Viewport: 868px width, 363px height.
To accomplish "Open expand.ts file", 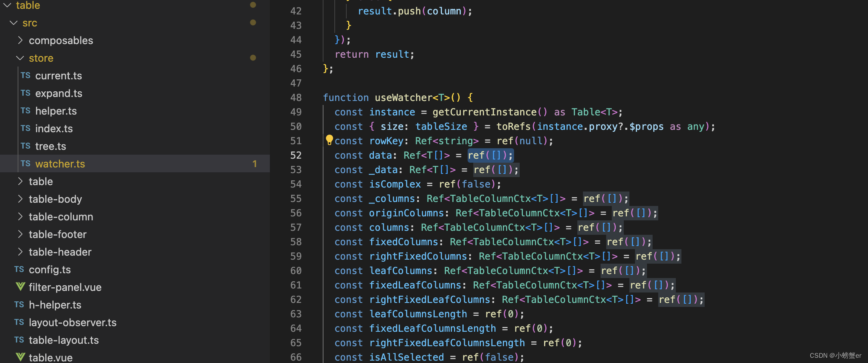I will pyautogui.click(x=59, y=93).
